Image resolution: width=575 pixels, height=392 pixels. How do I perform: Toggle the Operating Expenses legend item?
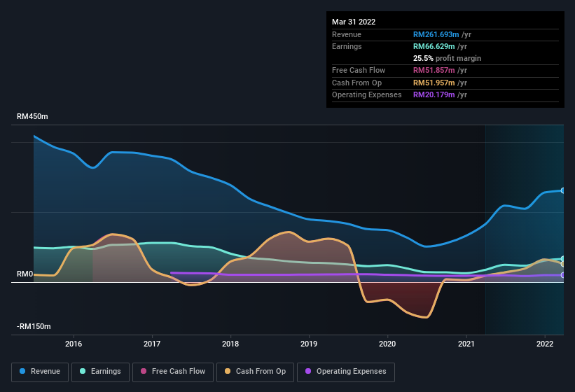pyautogui.click(x=345, y=371)
